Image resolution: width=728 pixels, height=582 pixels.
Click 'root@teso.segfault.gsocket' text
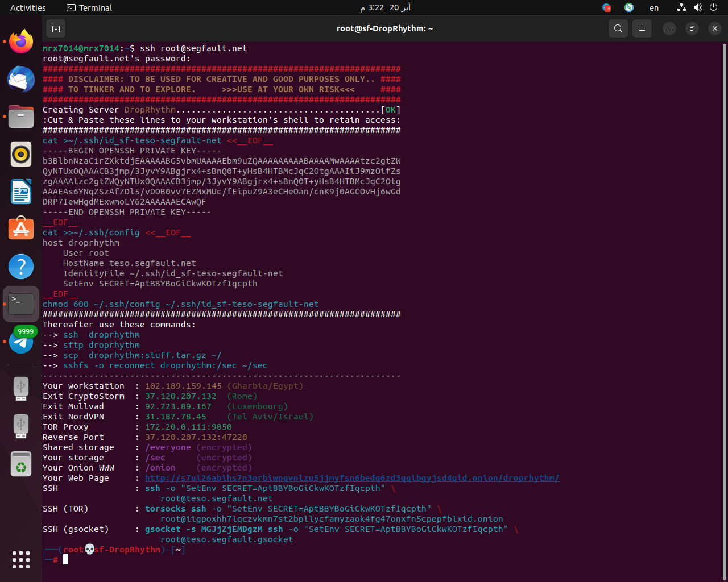click(227, 539)
